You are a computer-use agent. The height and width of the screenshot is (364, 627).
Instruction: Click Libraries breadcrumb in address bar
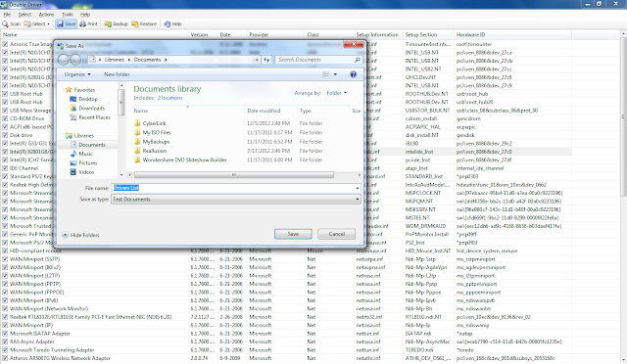pyautogui.click(x=115, y=60)
